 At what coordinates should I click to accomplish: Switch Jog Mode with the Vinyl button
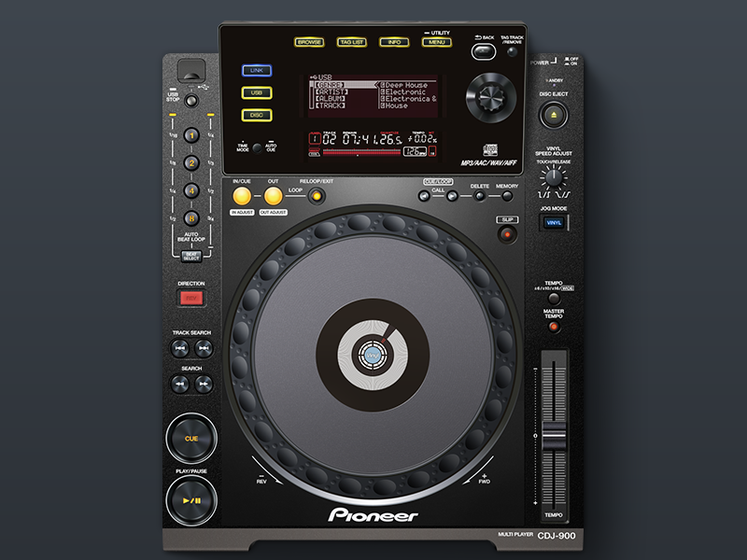click(x=554, y=223)
